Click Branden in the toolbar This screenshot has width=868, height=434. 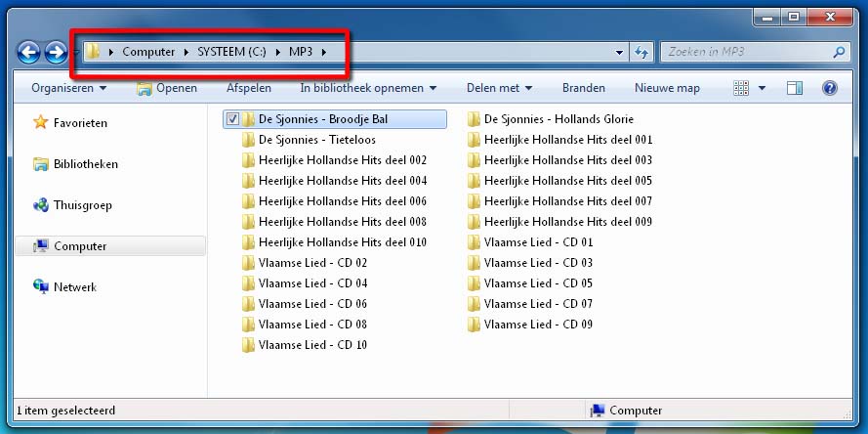(x=584, y=88)
